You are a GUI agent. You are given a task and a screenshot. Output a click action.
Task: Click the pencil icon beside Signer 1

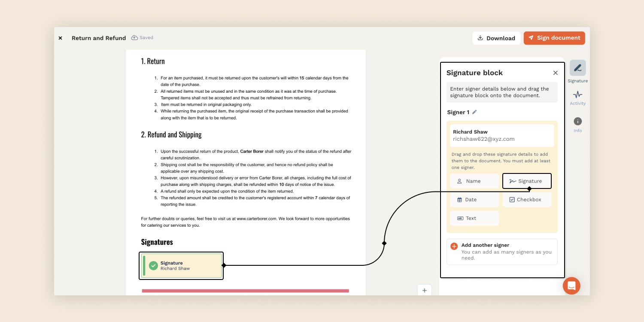pyautogui.click(x=474, y=112)
